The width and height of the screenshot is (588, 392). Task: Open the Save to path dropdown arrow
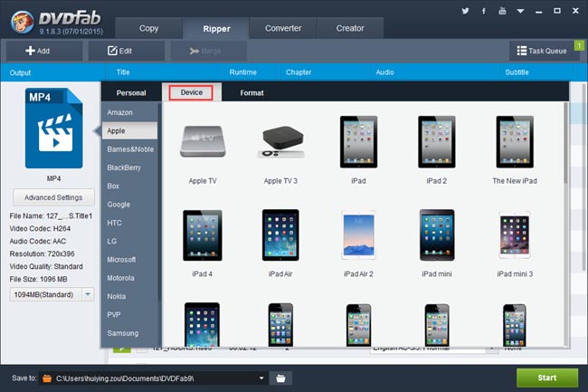coord(261,378)
